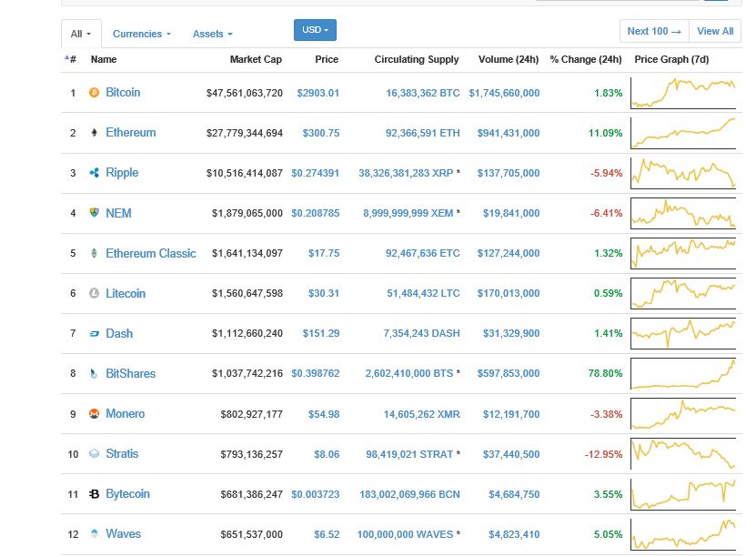Viewport: 756px width, 557px height.
Task: Click the Monero logo icon
Action: point(94,413)
